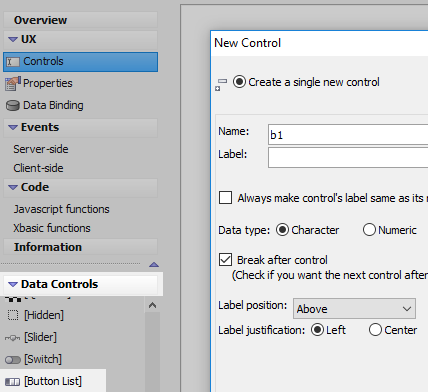The image size is (428, 392).
Task: Select Create a single new control radio
Action: coord(239,82)
